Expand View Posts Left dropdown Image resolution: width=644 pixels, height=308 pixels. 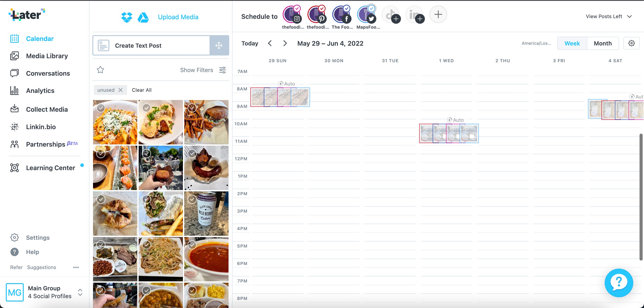[x=609, y=17]
